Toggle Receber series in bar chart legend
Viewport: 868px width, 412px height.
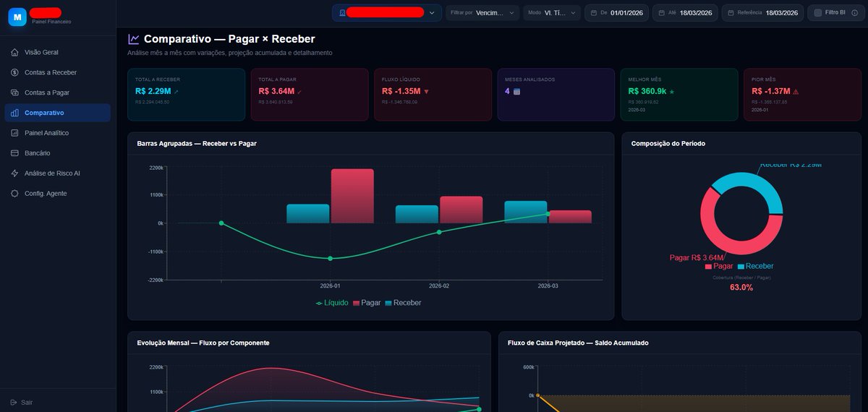(403, 303)
